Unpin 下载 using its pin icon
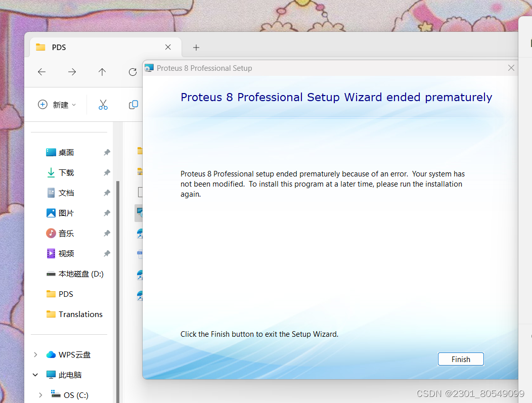This screenshot has width=532, height=403. coord(107,172)
